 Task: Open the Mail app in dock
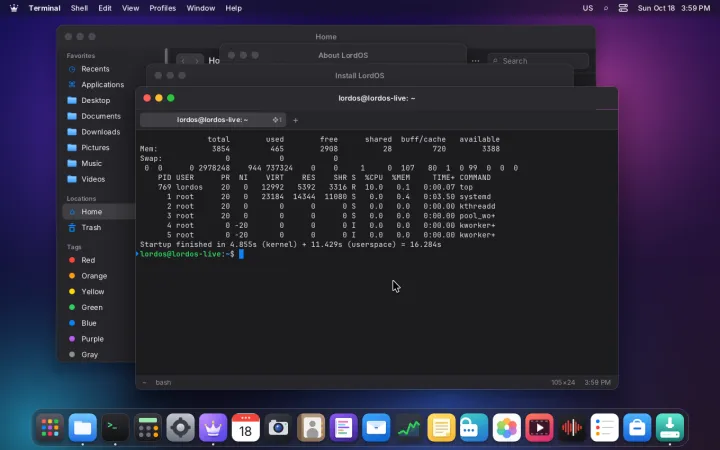(x=376, y=428)
